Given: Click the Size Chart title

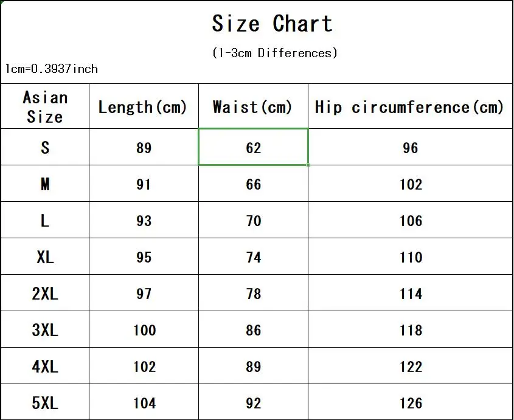Looking at the screenshot, I should point(273,23).
